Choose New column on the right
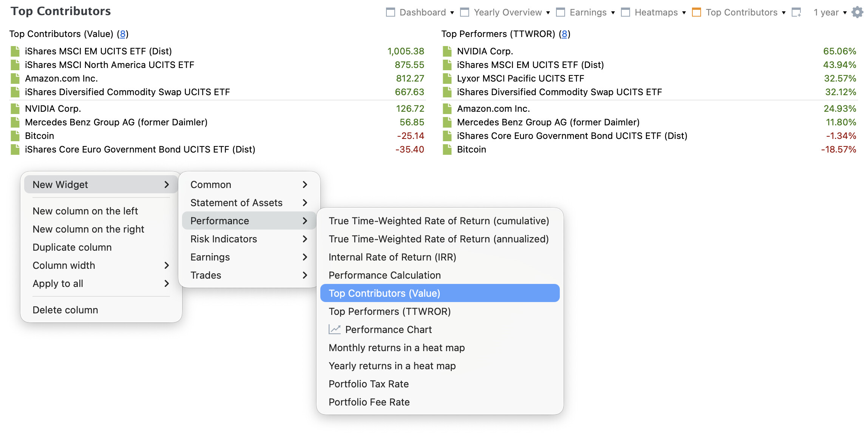The image size is (868, 444). (101, 229)
